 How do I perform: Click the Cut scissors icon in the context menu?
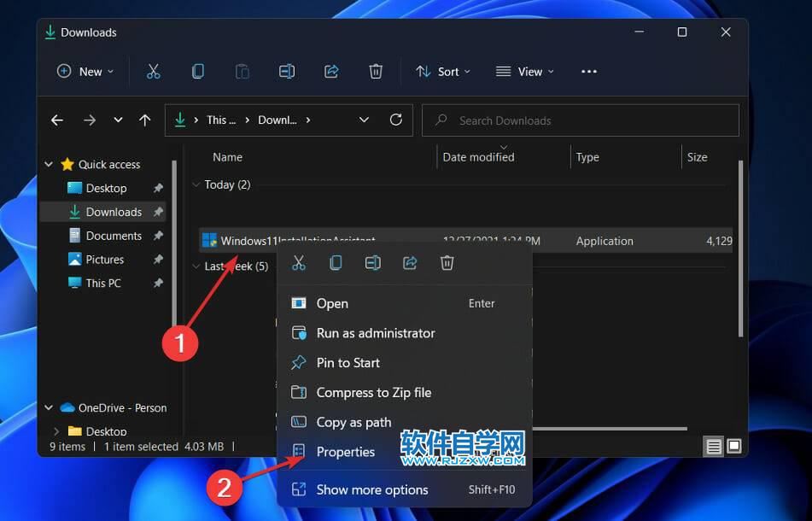point(299,263)
